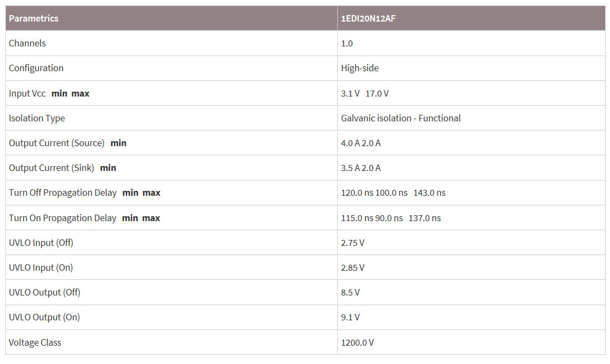610x364 pixels.
Task: Click the 9.1 V value
Action: [350, 317]
